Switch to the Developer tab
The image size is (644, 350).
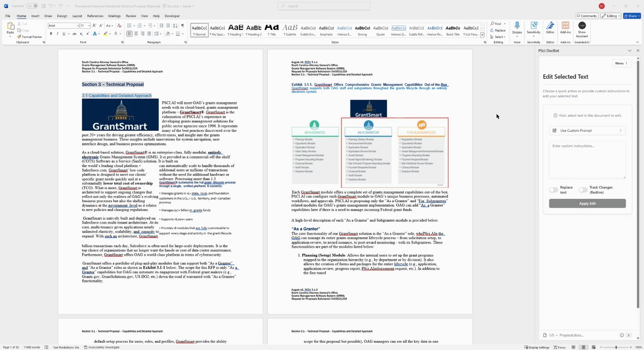(172, 16)
